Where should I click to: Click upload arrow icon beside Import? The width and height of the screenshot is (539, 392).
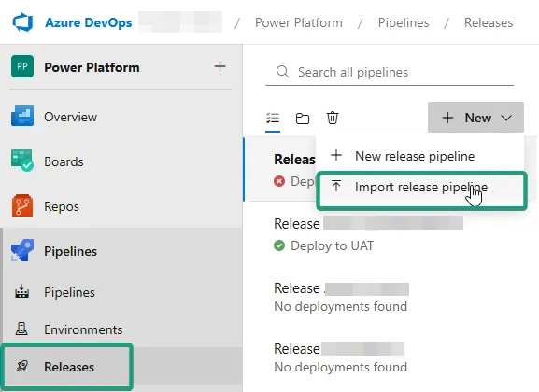336,186
